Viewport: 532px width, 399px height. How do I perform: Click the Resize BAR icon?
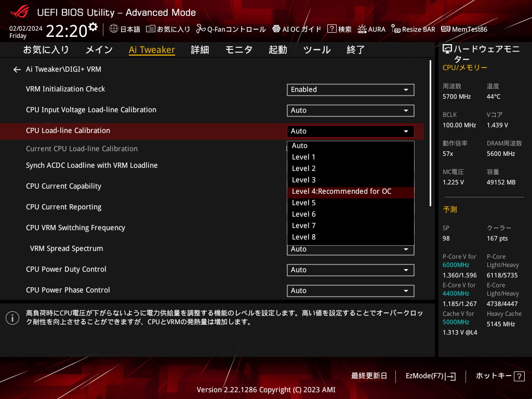click(x=395, y=29)
